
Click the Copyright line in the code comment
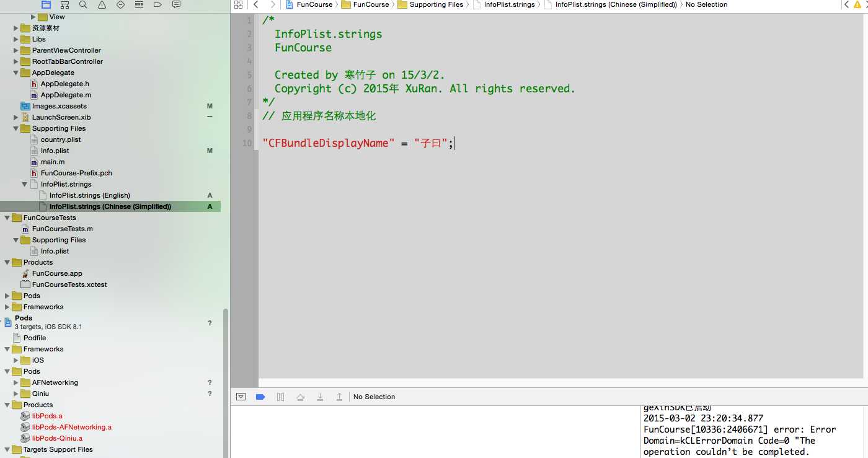click(x=425, y=89)
